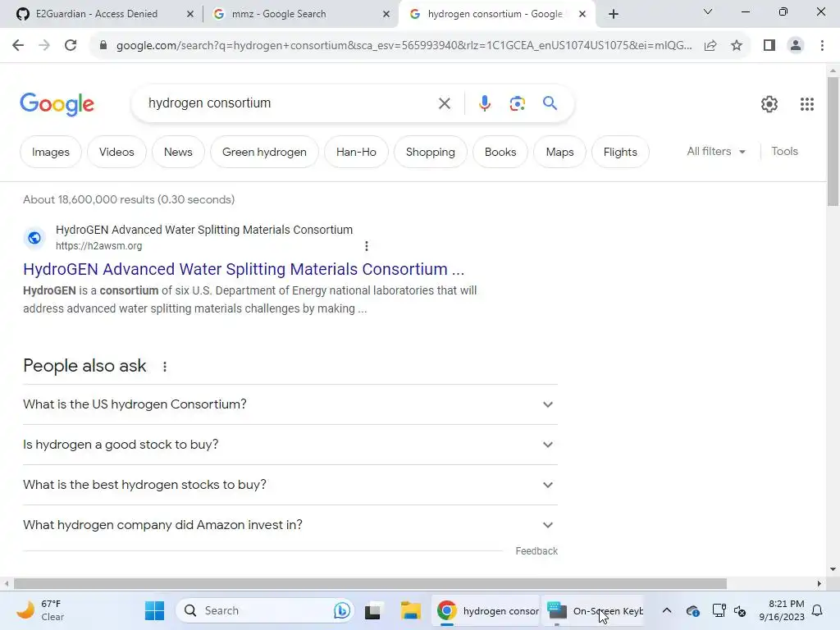Open the Chrome profile avatar
The height and width of the screenshot is (630, 840).
(796, 46)
